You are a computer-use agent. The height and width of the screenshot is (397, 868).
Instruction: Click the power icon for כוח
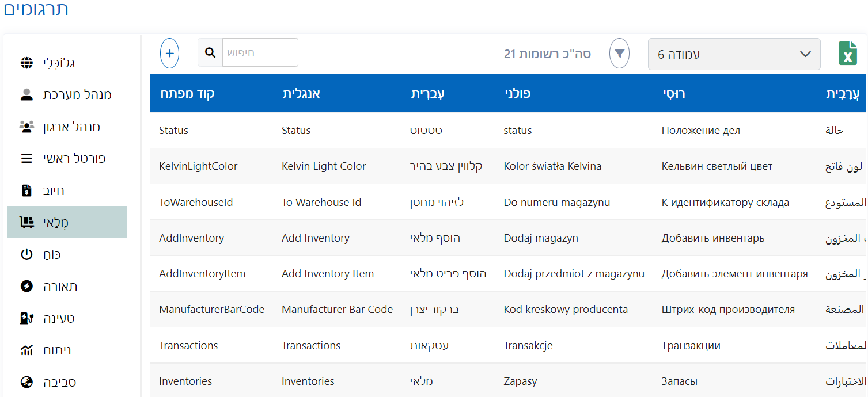tap(26, 254)
